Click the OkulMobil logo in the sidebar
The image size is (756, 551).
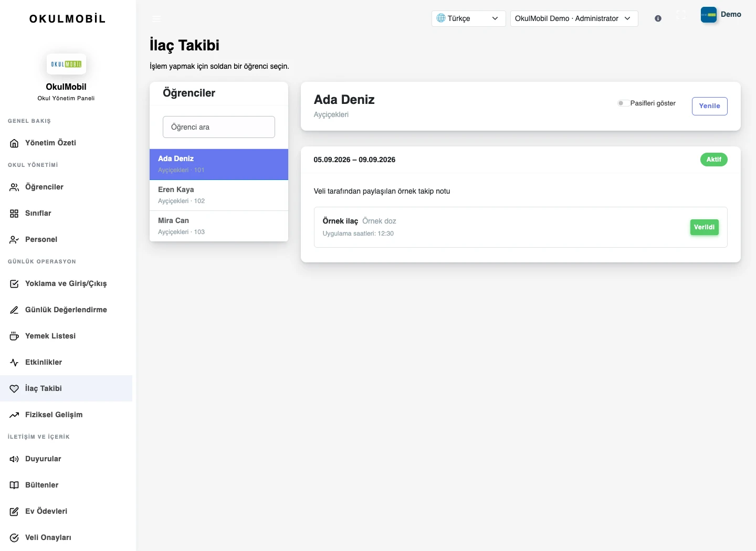tap(66, 64)
